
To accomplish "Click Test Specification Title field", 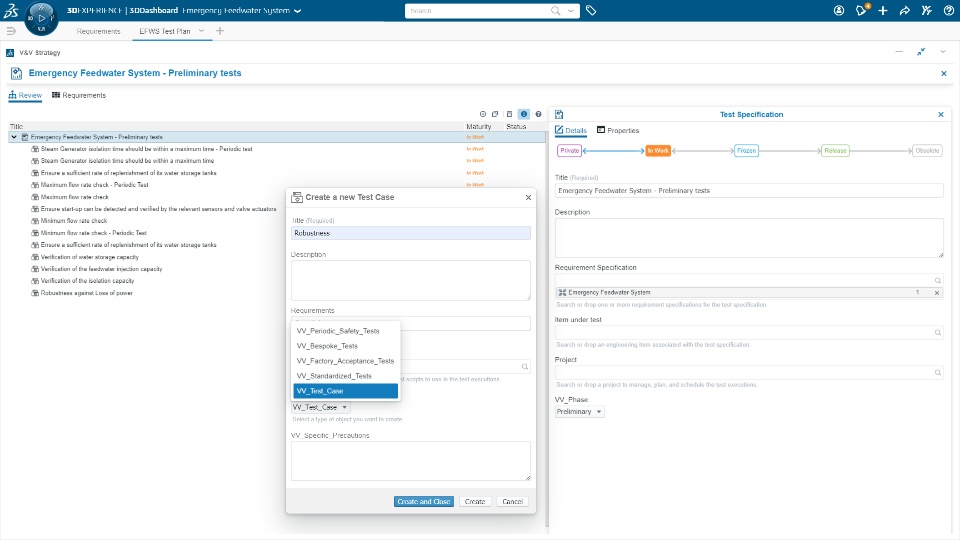I will [x=749, y=190].
